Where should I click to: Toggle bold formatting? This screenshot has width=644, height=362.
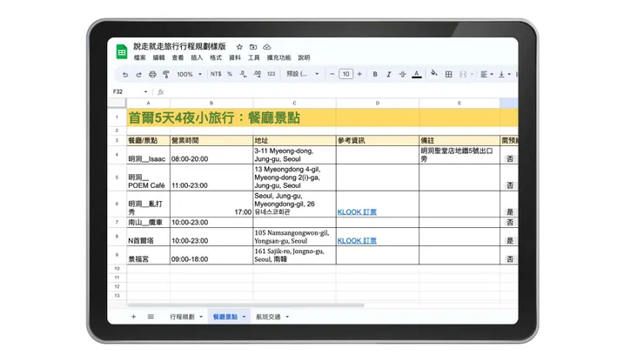coord(375,74)
